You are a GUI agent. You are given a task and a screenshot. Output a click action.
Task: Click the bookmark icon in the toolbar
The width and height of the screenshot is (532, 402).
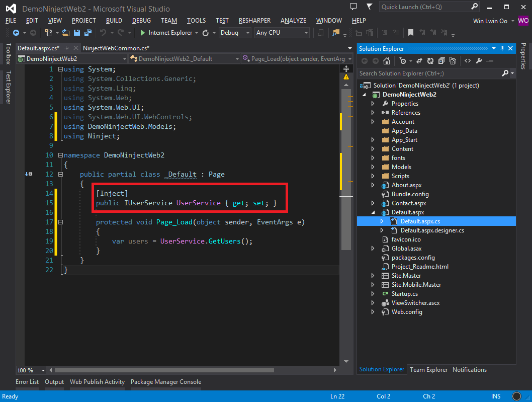click(x=410, y=33)
